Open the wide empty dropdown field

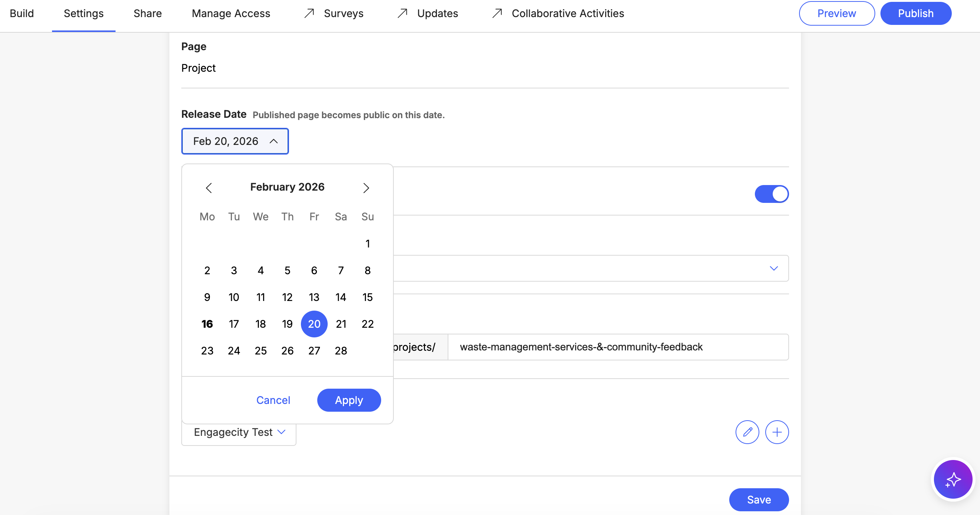click(x=590, y=268)
